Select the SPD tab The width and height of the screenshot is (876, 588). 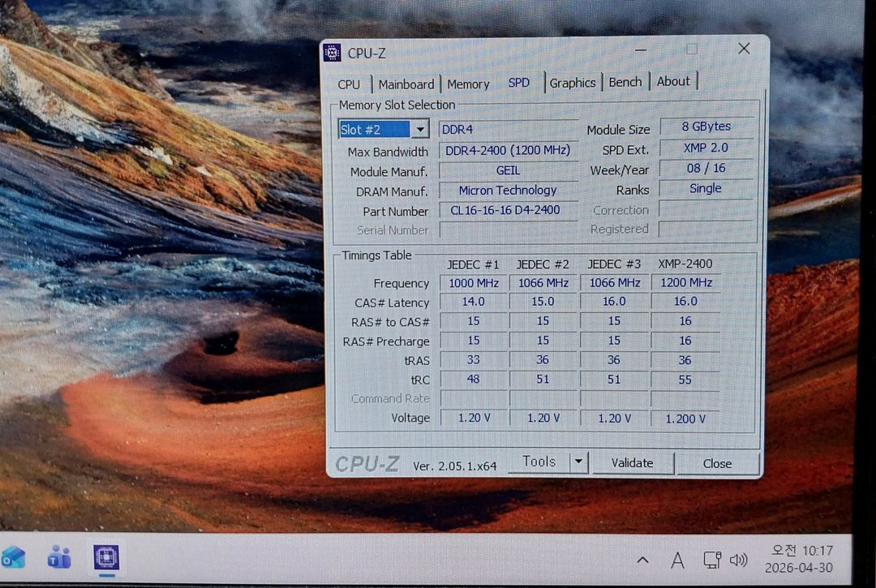coord(519,84)
